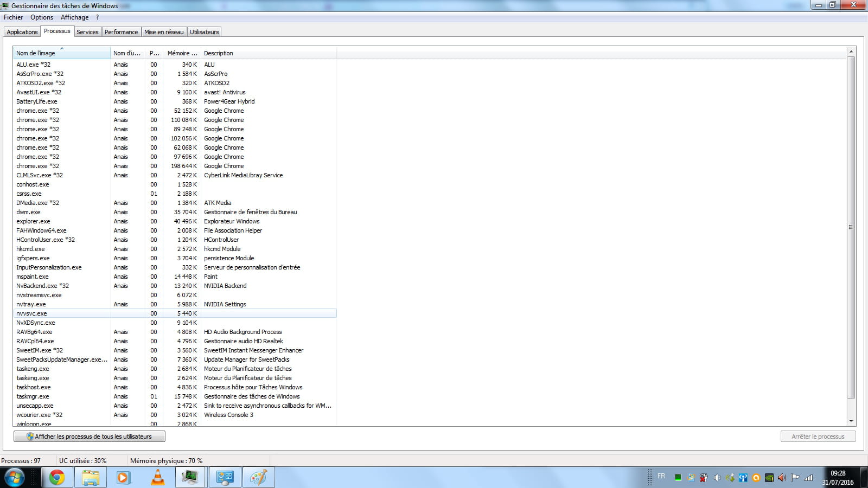
Task: Launch VLC media player cone icon
Action: 157,478
